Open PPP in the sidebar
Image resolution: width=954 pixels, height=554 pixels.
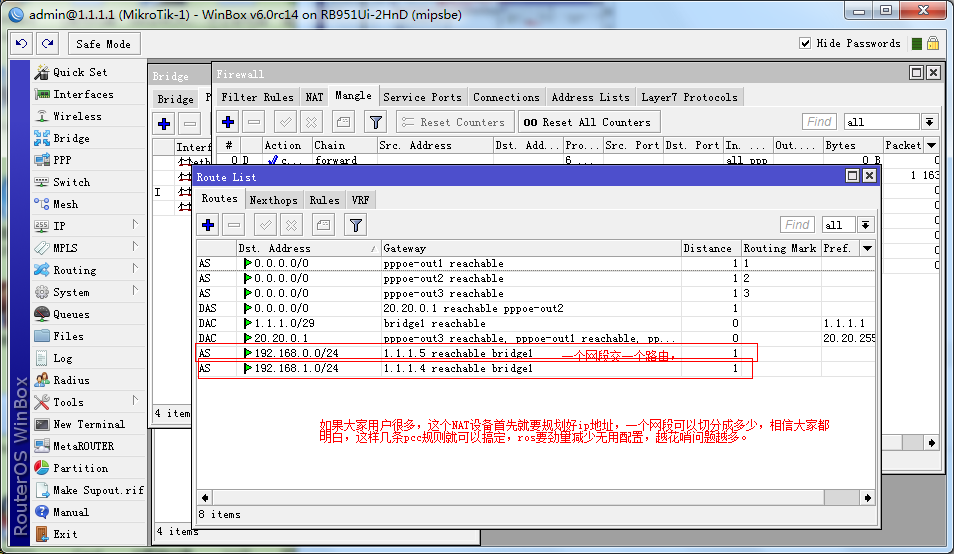pyautogui.click(x=62, y=160)
